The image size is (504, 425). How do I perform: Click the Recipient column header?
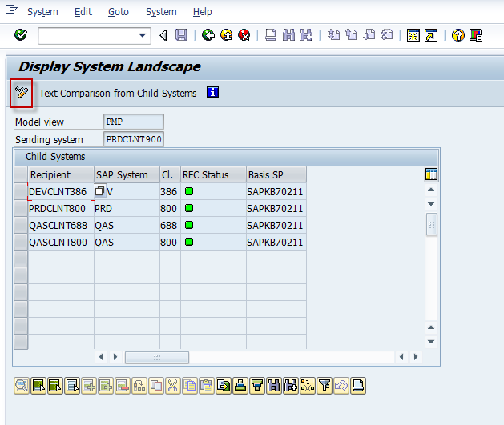61,175
